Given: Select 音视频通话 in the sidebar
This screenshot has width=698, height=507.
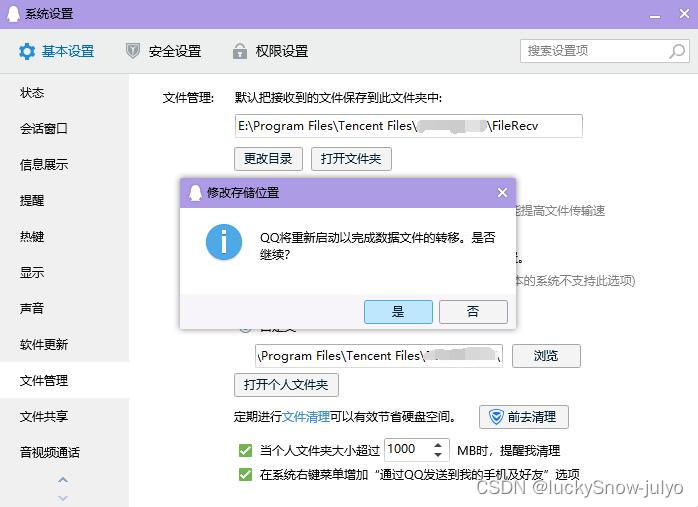Looking at the screenshot, I should (65, 452).
